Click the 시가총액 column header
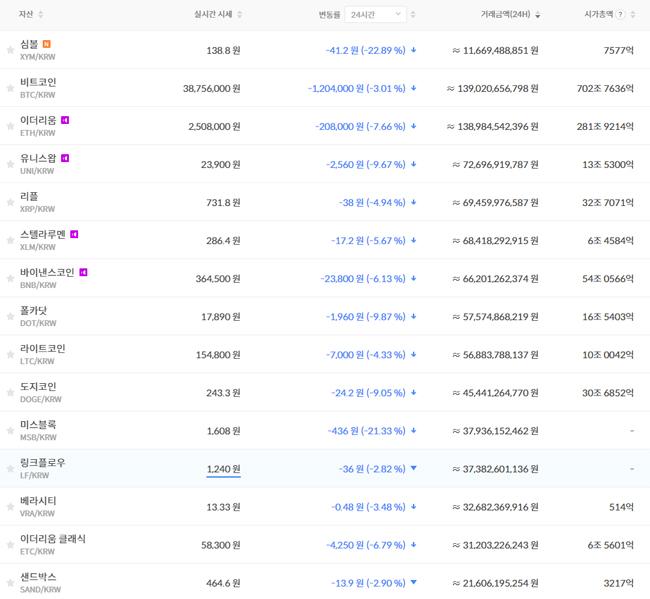The height and width of the screenshot is (599, 650). click(598, 15)
